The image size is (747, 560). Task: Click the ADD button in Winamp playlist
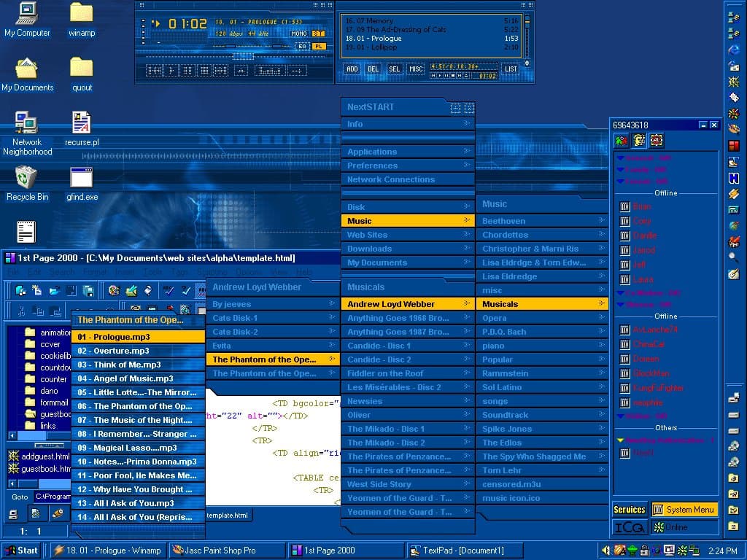(x=352, y=69)
